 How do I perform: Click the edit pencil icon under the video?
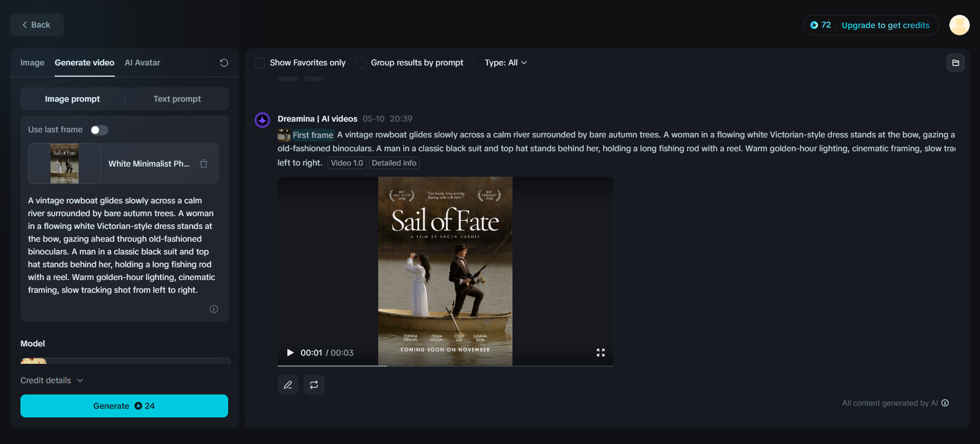(x=288, y=385)
